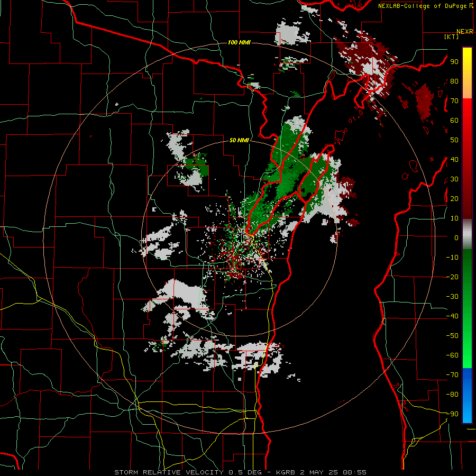Select the 50 value on the velocity scale
Viewport: 476px width, 476px height.
(454, 140)
